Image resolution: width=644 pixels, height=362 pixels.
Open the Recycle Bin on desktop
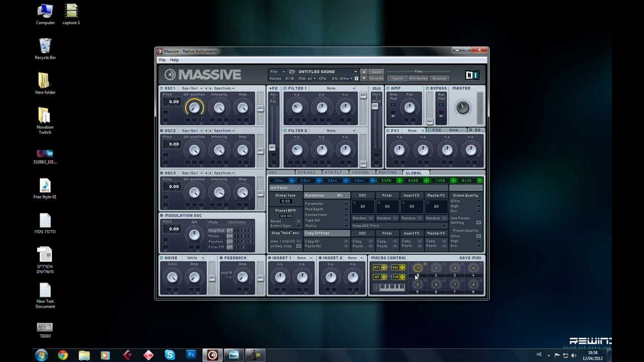coord(45,49)
